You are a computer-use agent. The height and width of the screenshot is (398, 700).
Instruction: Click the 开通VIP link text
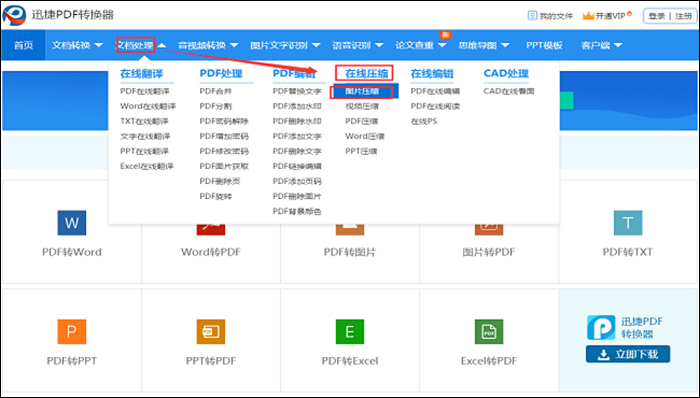point(610,16)
